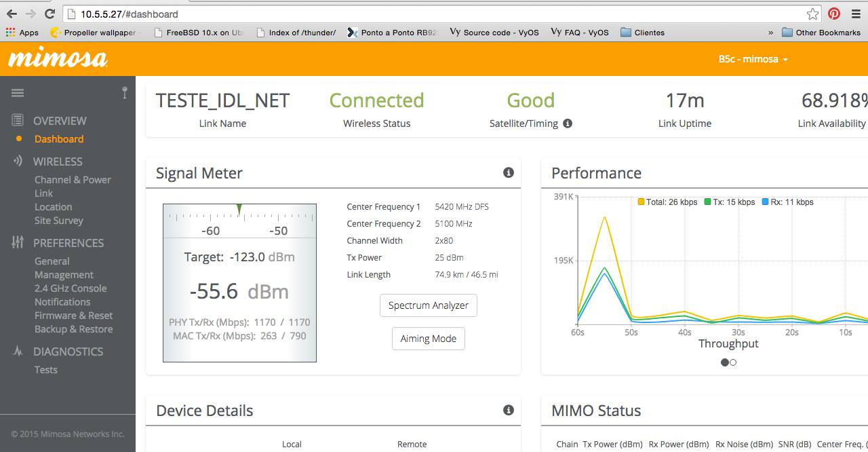The width and height of the screenshot is (868, 452).
Task: Click the Performance throughput chart
Action: coord(722,261)
